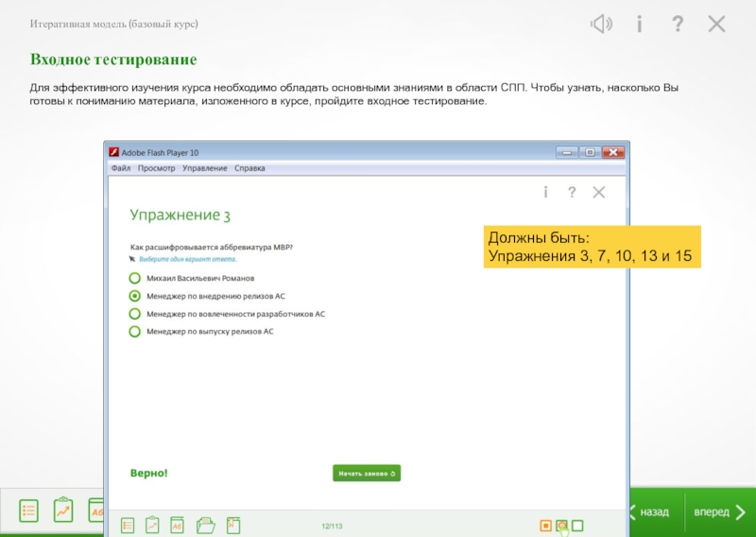Open progress chart clipboard icon in outer course bar
756x537 pixels.
click(x=63, y=510)
